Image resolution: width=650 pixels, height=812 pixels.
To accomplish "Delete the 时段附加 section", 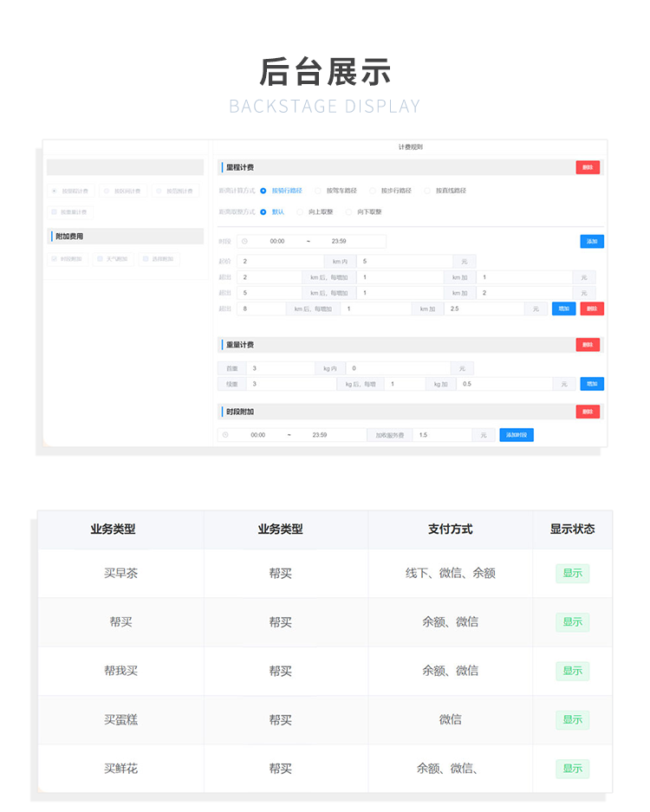I will [588, 412].
